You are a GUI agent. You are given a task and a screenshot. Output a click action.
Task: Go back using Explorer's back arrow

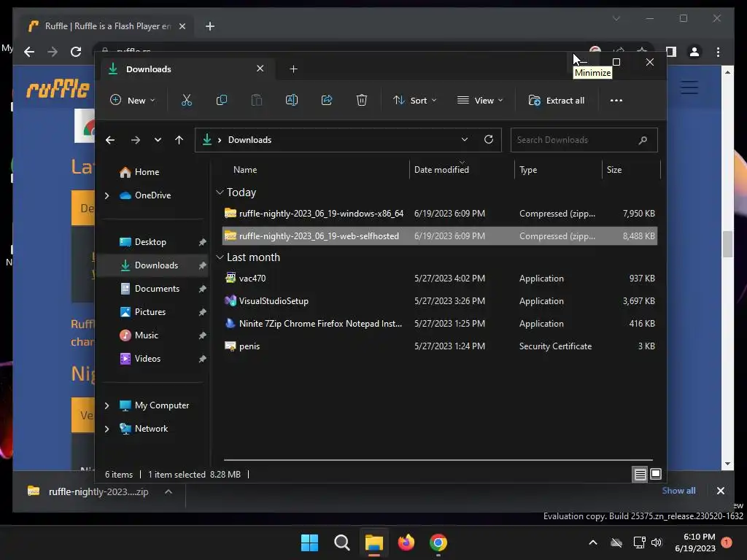click(x=110, y=140)
